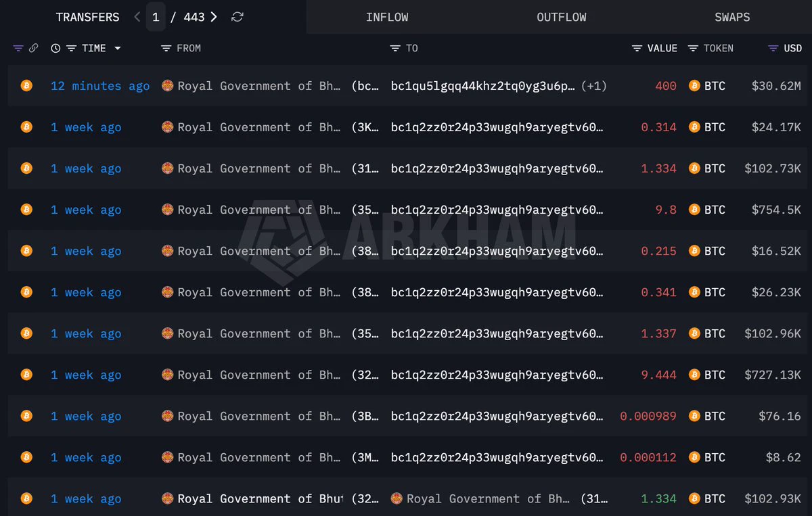The image size is (812, 516).
Task: Click the $76.16 USD amount
Action: coord(780,416)
